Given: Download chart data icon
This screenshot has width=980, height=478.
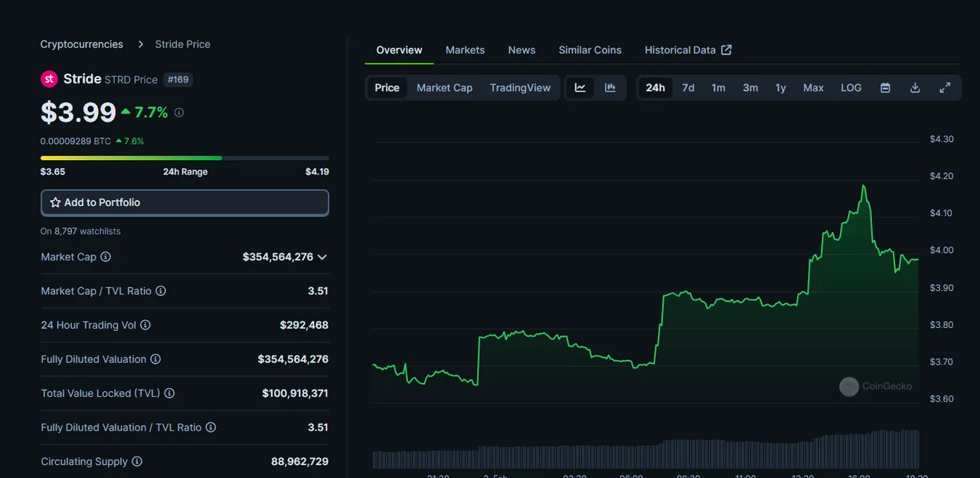Looking at the screenshot, I should (915, 88).
